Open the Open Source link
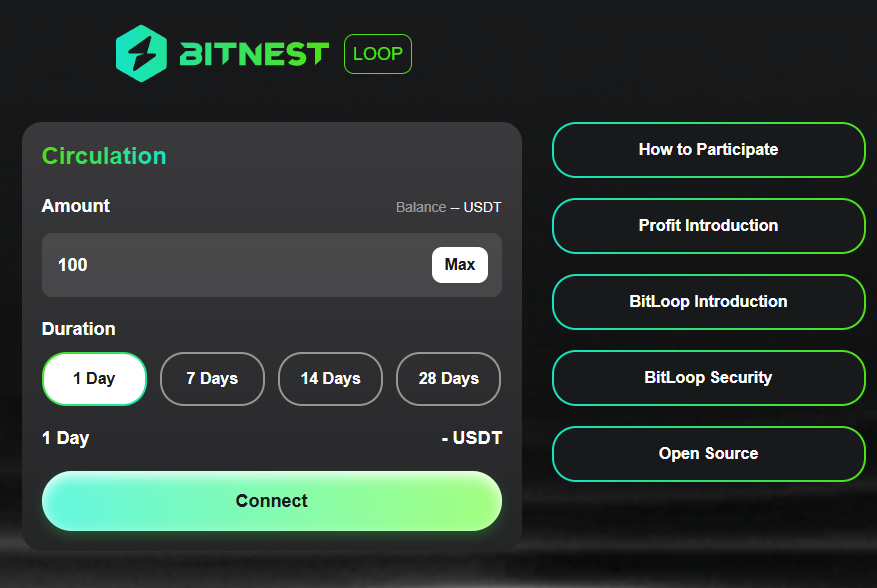Screen dimensions: 877x588 pos(708,454)
